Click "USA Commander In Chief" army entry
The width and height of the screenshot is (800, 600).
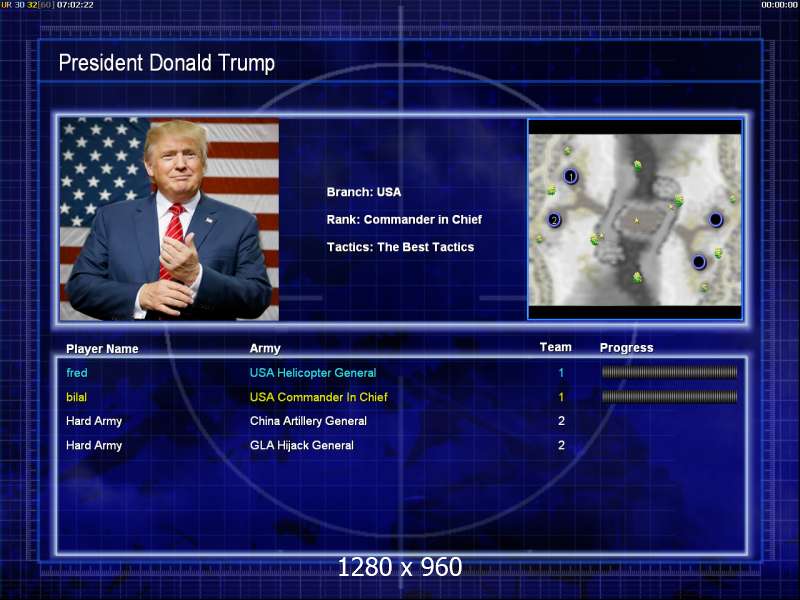(x=318, y=397)
